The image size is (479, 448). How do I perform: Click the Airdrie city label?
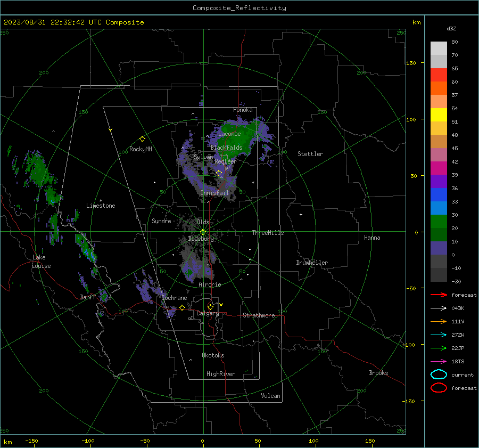coord(210,284)
